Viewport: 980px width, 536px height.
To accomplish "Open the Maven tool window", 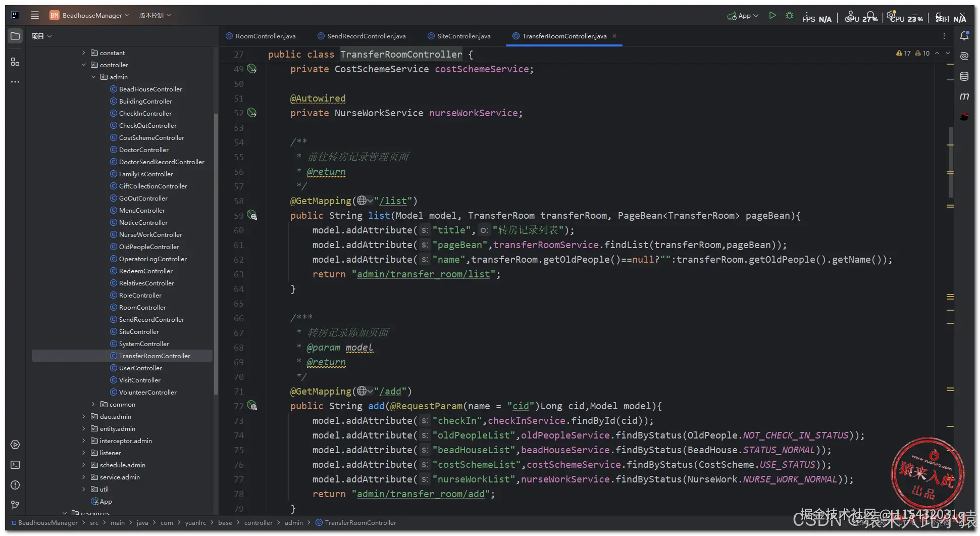I will [x=964, y=96].
